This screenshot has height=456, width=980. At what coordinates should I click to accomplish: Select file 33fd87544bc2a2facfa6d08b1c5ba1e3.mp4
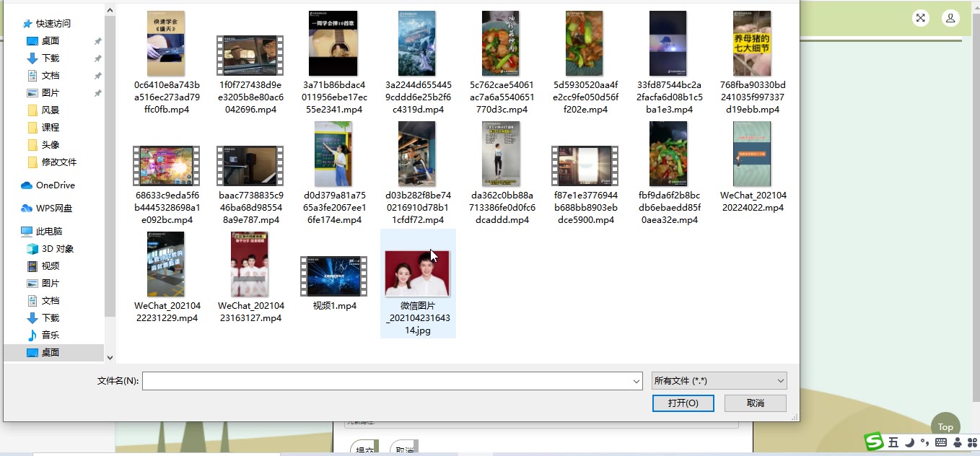pos(668,63)
